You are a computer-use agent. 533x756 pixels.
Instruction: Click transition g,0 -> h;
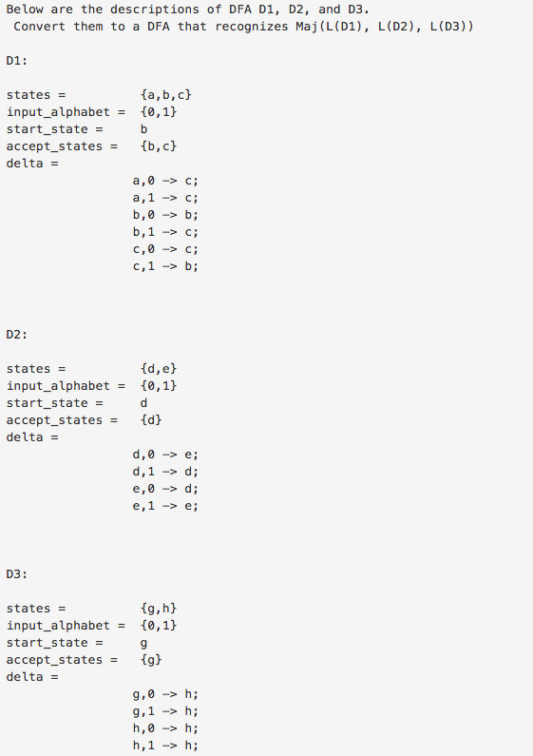click(165, 694)
